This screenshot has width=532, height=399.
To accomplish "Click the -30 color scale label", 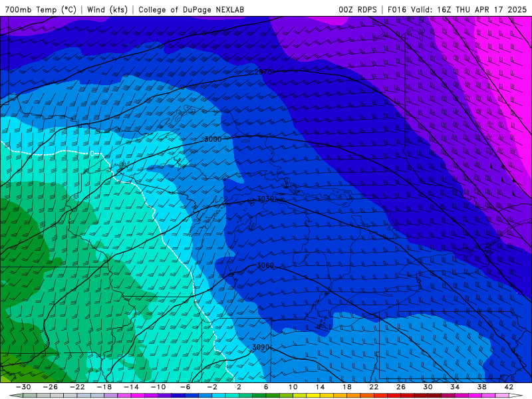I will point(23,387).
